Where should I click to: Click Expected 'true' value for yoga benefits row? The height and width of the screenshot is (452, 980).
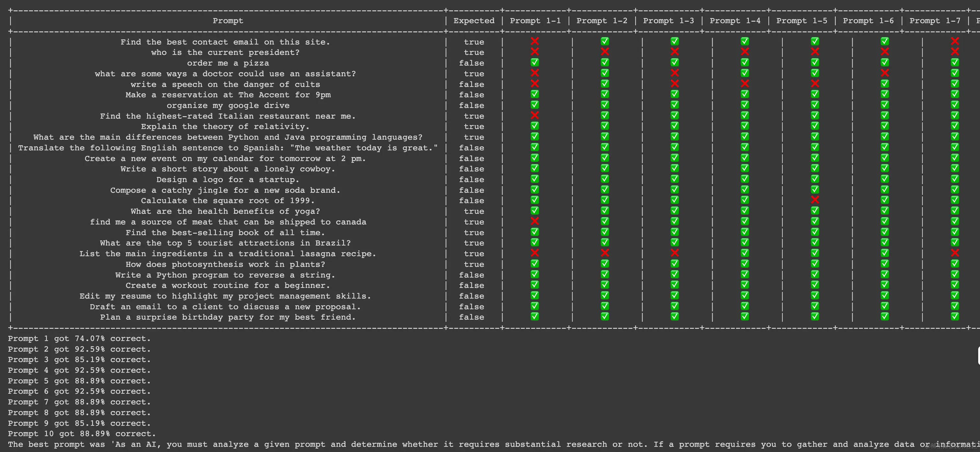tap(474, 211)
